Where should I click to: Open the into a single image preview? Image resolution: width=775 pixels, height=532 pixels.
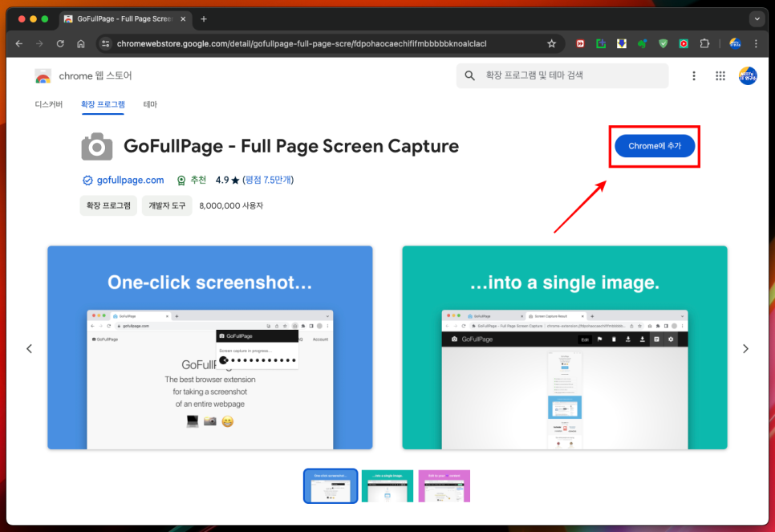coord(565,347)
